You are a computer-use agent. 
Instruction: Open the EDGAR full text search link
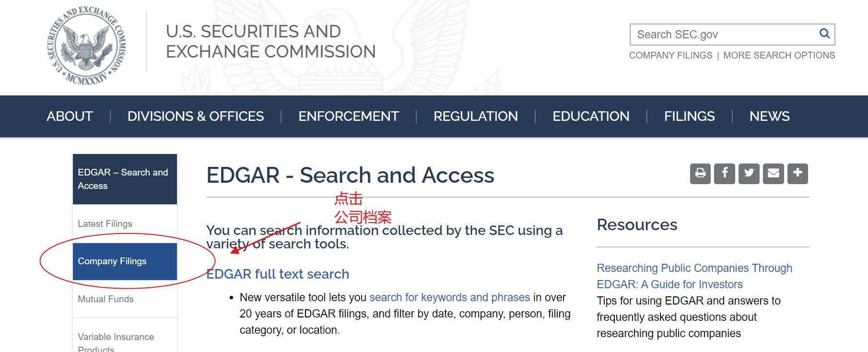278,274
